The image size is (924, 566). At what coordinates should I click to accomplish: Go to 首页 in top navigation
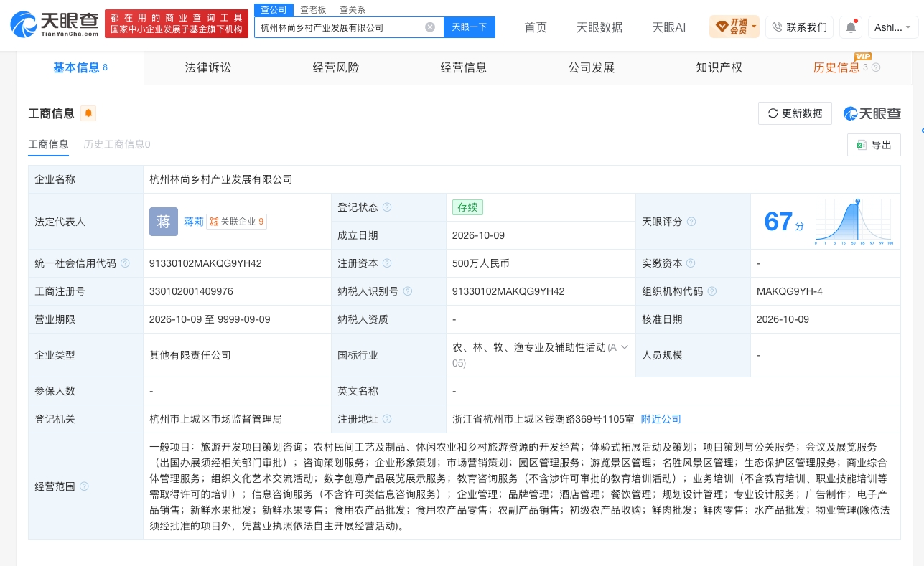pyautogui.click(x=536, y=27)
